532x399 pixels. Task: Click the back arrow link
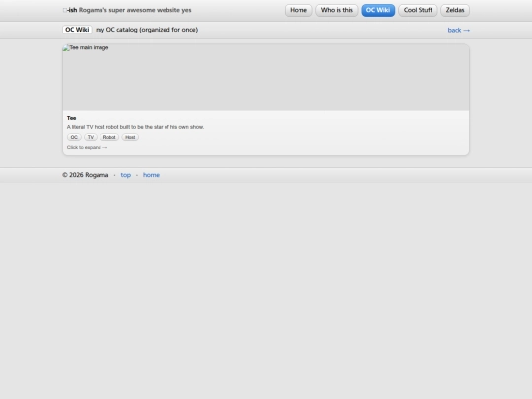(459, 30)
